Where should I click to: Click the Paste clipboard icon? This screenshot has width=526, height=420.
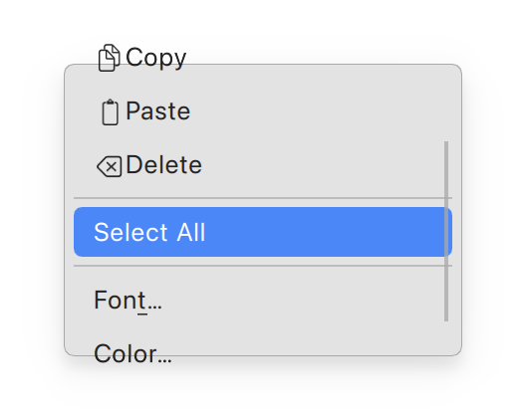[110, 111]
